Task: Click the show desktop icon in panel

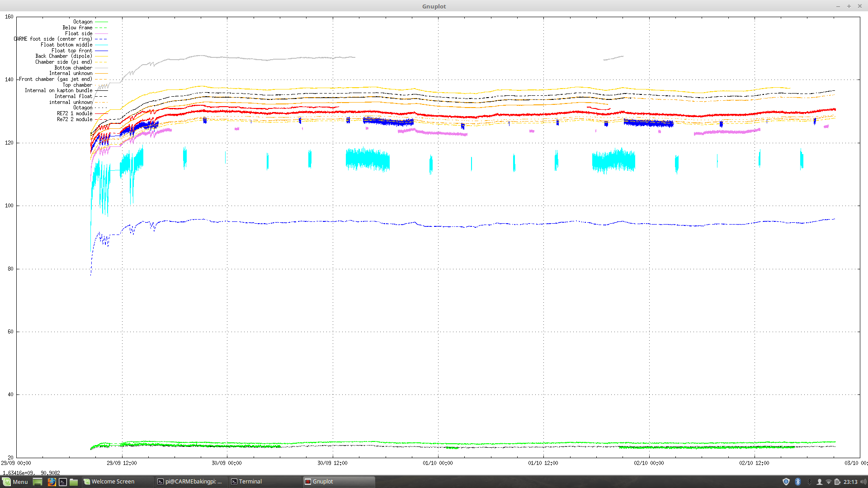Action: pos(38,482)
